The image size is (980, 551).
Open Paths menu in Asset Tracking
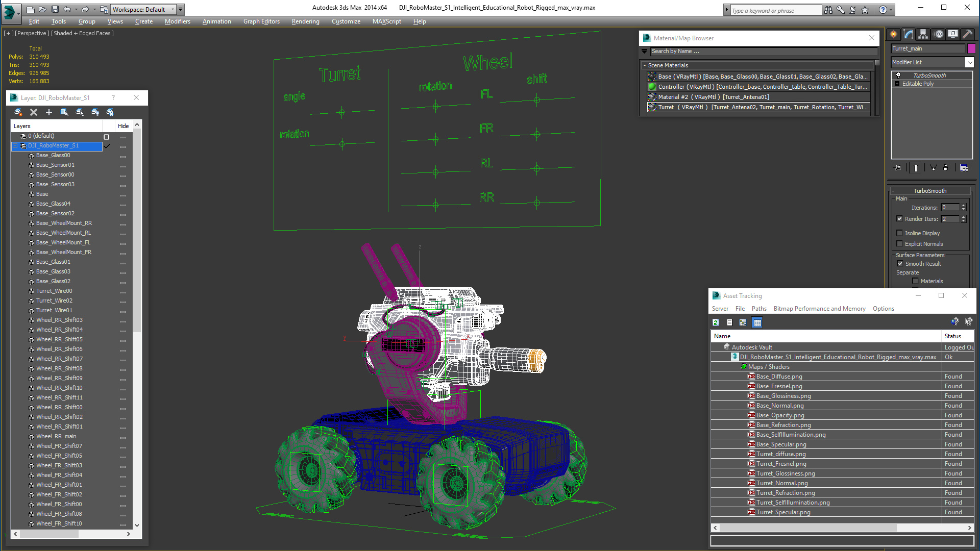click(x=759, y=309)
